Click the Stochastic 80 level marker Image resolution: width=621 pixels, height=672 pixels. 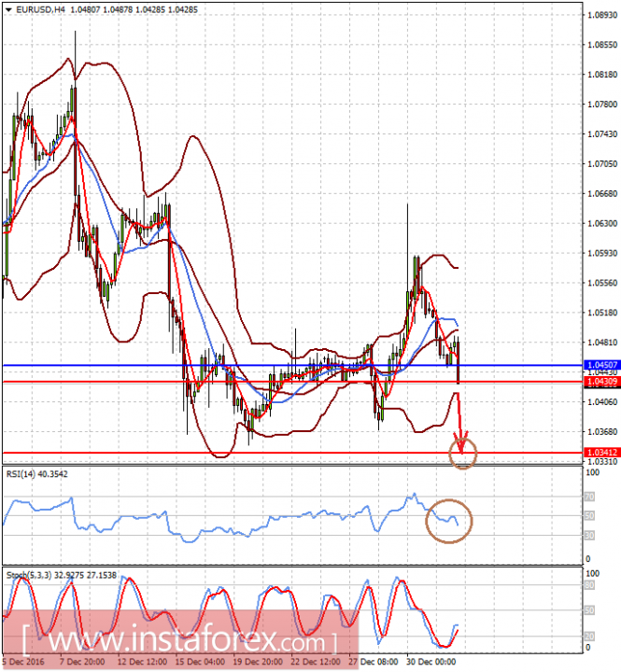pyautogui.click(x=589, y=585)
